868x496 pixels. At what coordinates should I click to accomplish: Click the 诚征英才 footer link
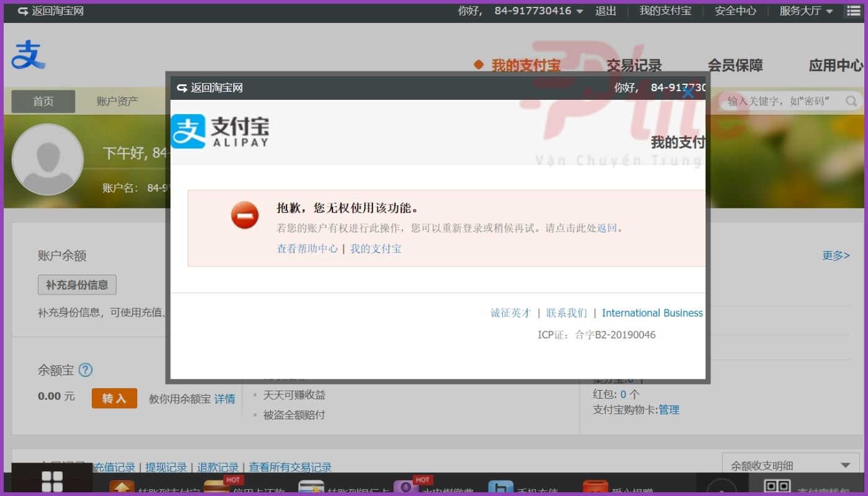pos(511,313)
